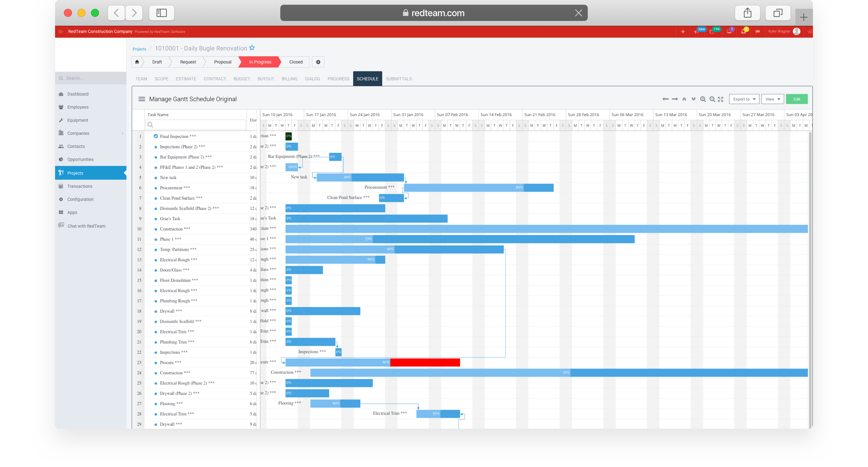Image resolution: width=868 pixels, height=467 pixels.
Task: Open the Gantt schedule hamburger menu
Action: click(142, 99)
